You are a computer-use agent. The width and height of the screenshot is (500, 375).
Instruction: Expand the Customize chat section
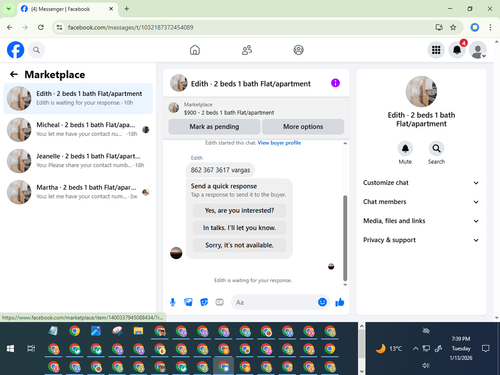(x=421, y=183)
